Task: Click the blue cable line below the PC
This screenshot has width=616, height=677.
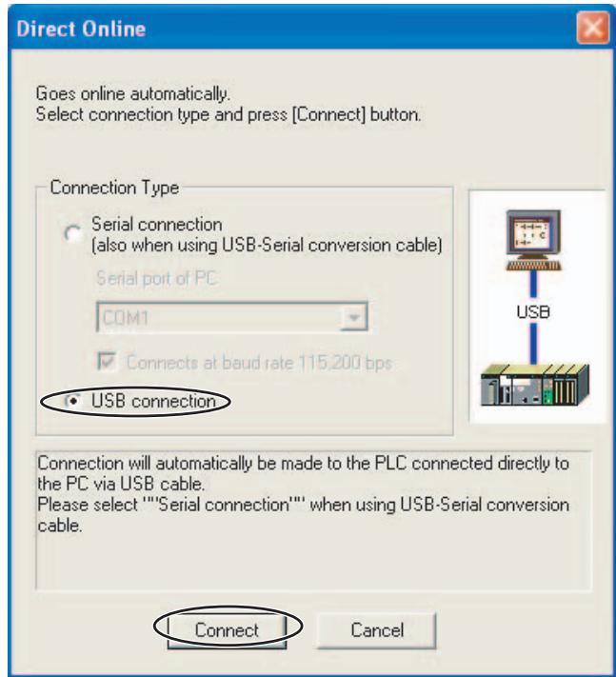Action: click(x=533, y=284)
